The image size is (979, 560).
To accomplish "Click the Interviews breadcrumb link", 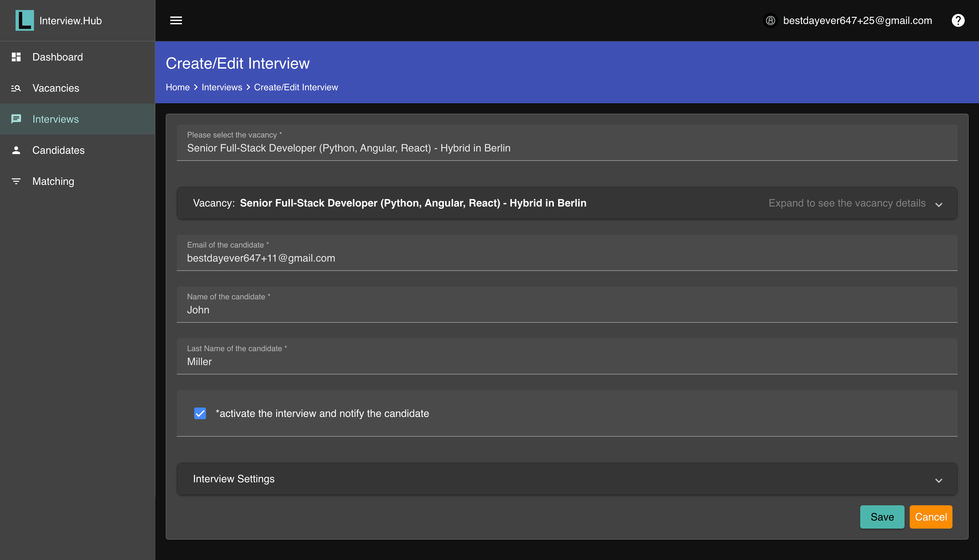I will point(221,87).
